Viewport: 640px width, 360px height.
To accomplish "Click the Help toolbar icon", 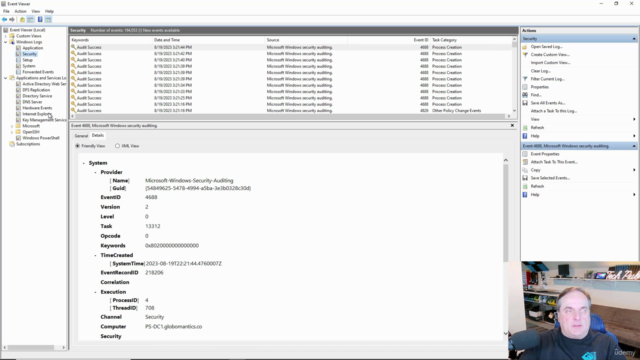I will coord(40,20).
